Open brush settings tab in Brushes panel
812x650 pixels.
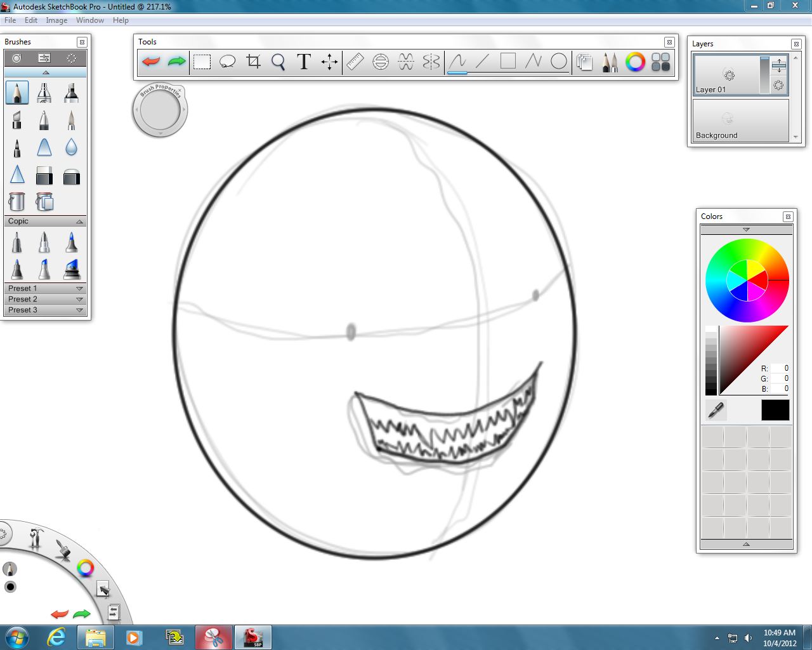44,58
